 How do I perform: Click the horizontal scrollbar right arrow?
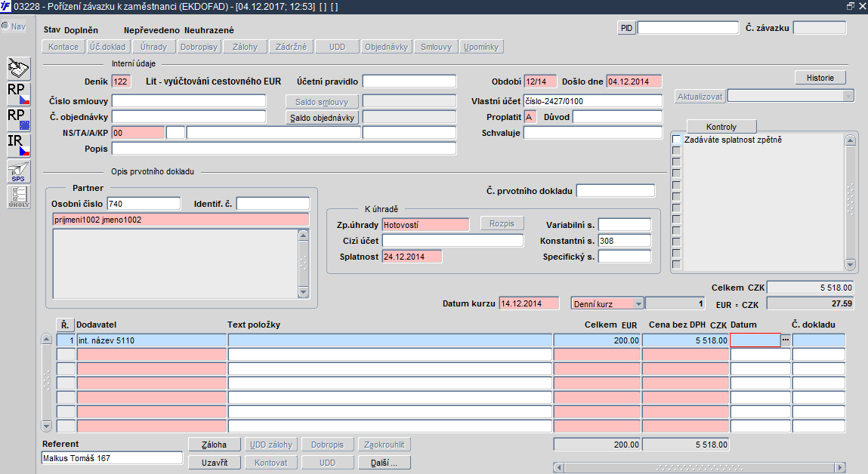click(840, 468)
